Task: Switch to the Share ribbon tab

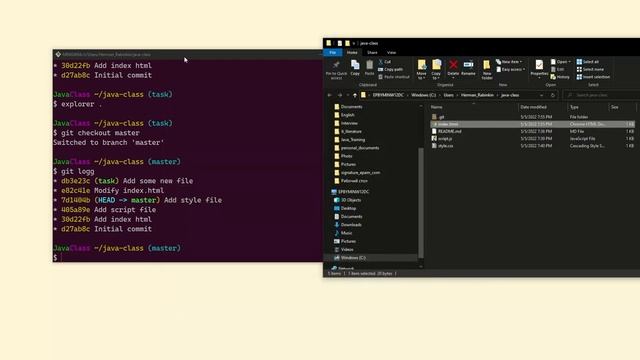Action: [x=372, y=53]
